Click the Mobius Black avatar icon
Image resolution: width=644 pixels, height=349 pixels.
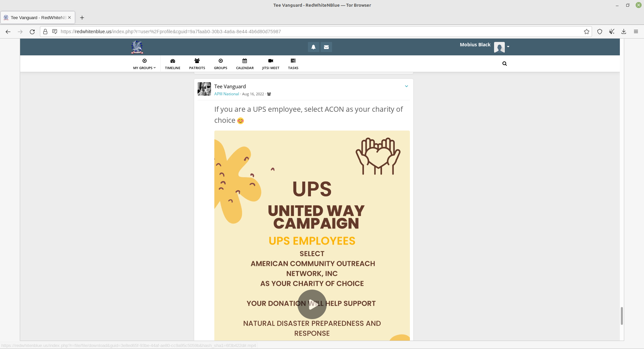pos(499,47)
